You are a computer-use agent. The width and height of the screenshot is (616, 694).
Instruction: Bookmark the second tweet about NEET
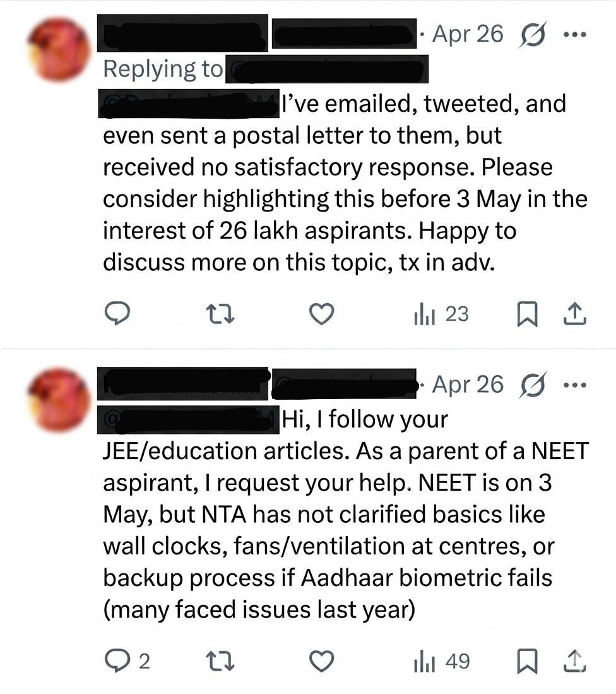coord(526,661)
